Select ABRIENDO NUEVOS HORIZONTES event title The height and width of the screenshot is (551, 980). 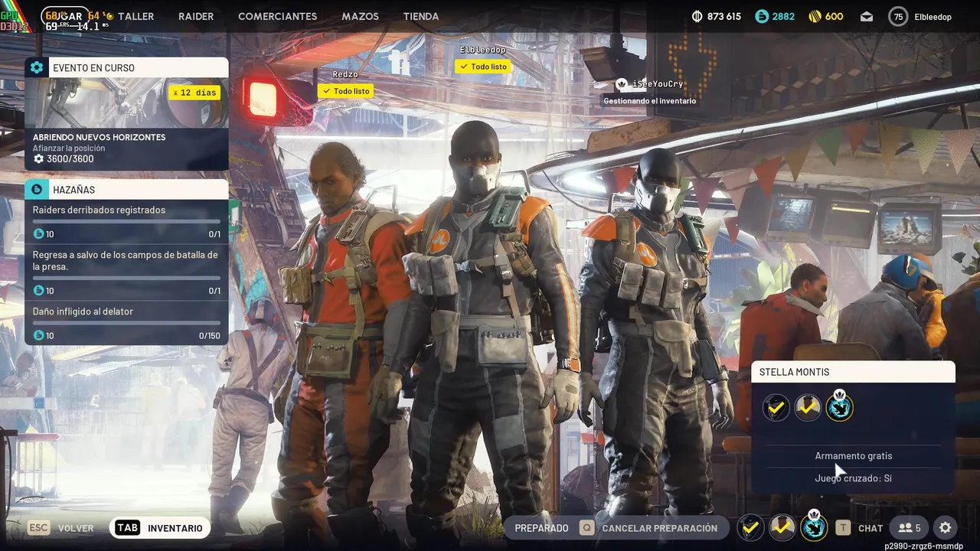(x=99, y=137)
